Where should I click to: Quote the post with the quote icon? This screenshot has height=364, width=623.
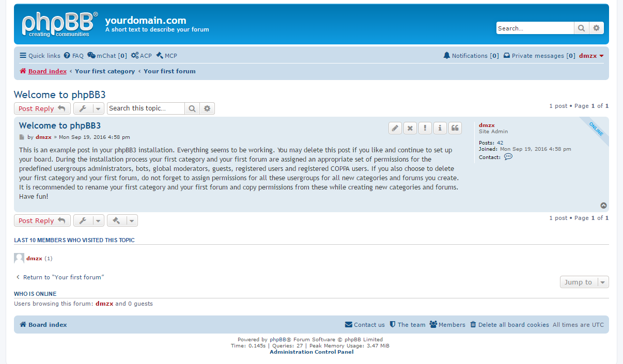click(455, 128)
